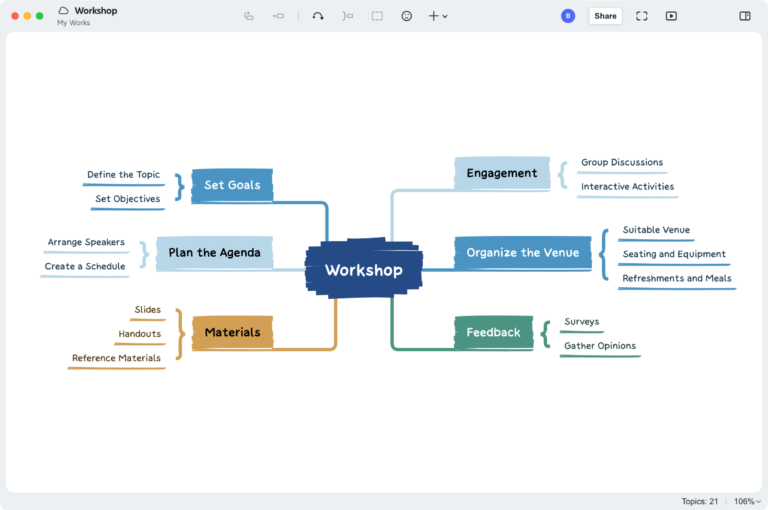Select the central Workshop topic

click(x=363, y=270)
